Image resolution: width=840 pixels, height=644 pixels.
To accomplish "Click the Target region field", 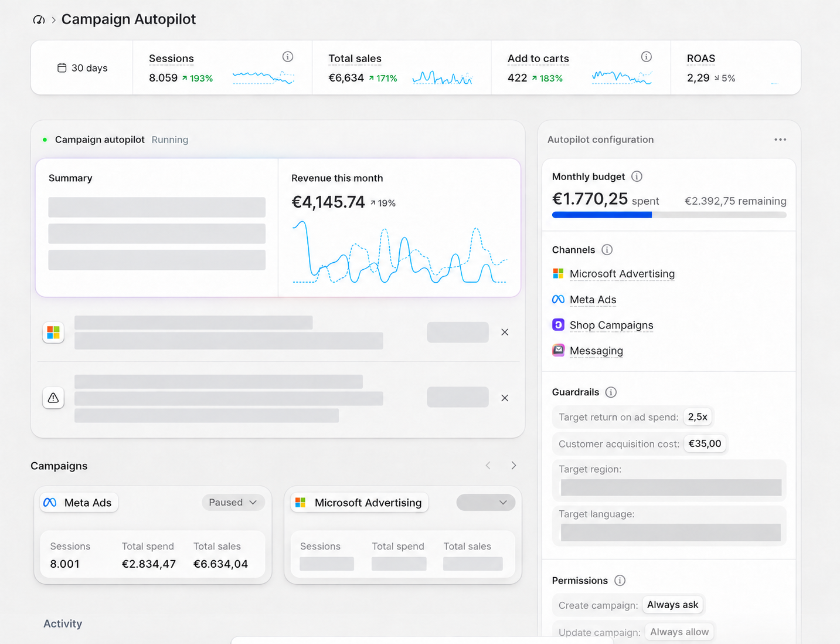I will pyautogui.click(x=671, y=487).
